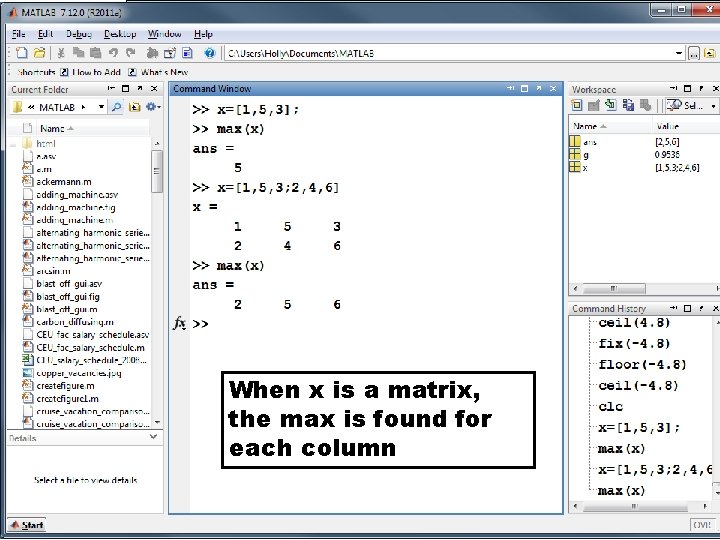Select clc in Command History

coord(611,406)
